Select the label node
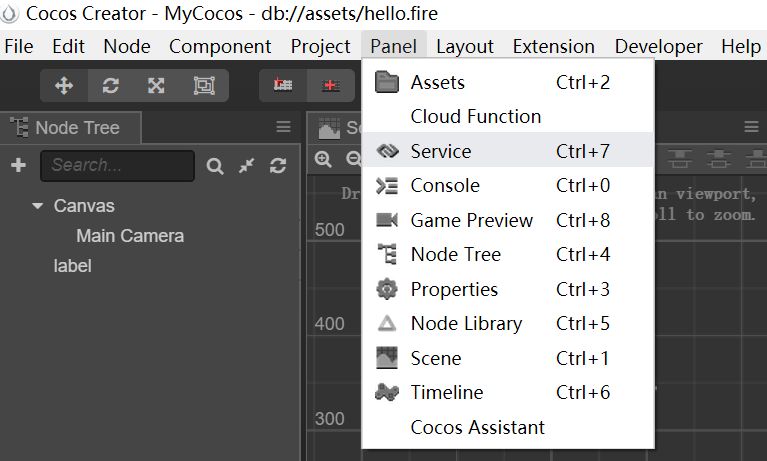Viewport: 767px width, 461px height. (x=72, y=266)
